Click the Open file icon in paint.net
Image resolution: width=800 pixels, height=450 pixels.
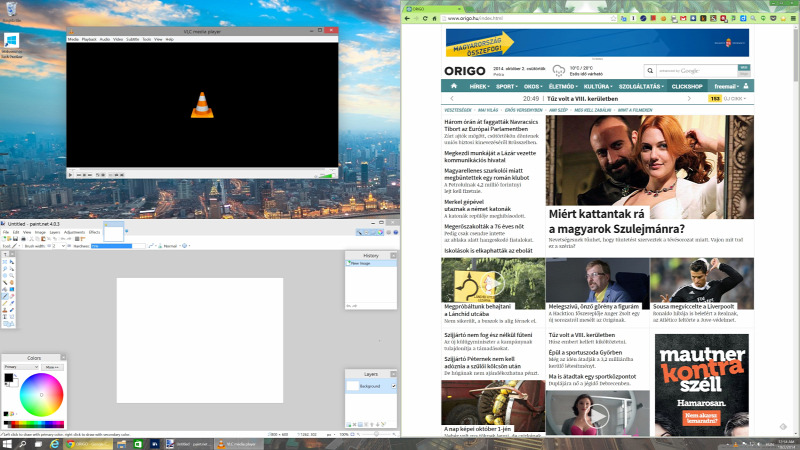point(9,239)
